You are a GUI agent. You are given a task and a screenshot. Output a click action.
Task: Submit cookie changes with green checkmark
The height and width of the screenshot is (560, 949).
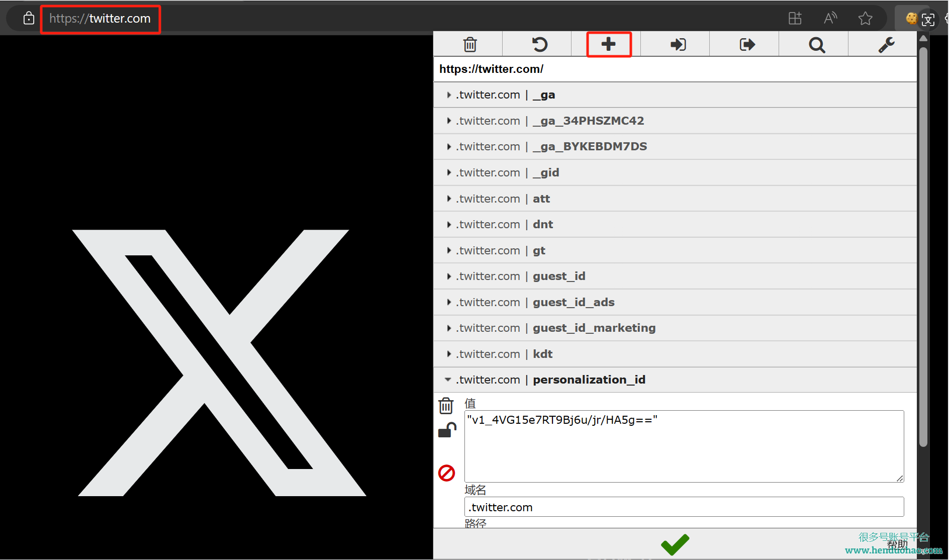[x=675, y=544]
